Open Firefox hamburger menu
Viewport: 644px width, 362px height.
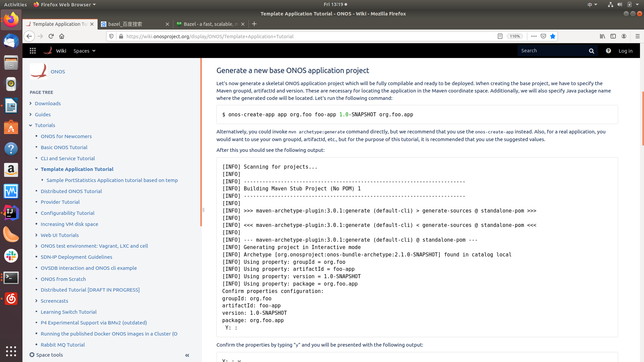point(637,36)
